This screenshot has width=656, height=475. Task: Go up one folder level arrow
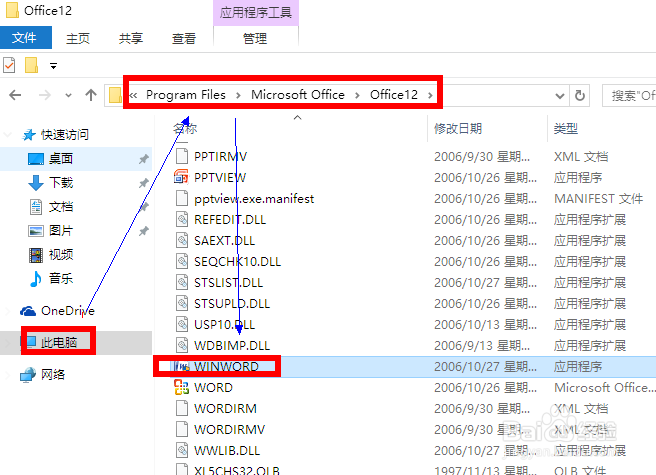click(x=91, y=95)
